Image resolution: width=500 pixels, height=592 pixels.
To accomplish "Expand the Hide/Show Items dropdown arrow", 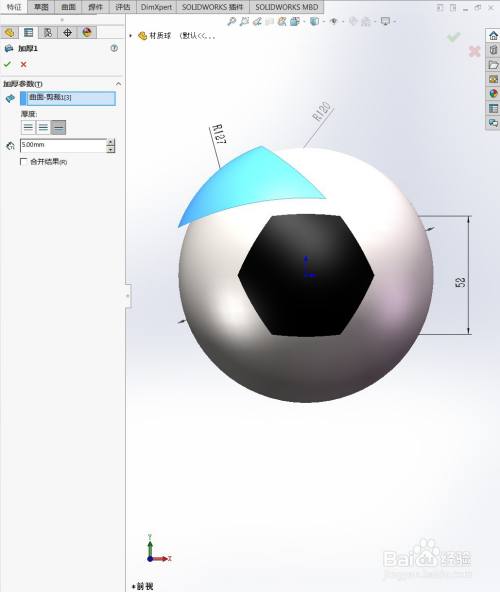I will [x=343, y=22].
